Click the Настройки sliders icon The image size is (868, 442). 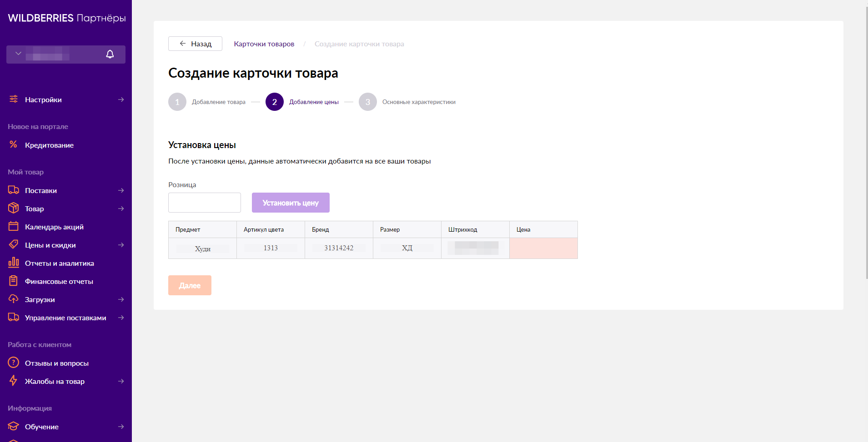tap(14, 99)
